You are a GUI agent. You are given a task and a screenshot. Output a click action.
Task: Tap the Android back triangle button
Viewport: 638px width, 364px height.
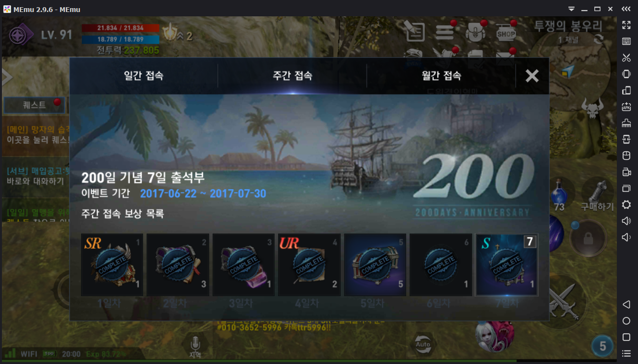click(x=626, y=304)
